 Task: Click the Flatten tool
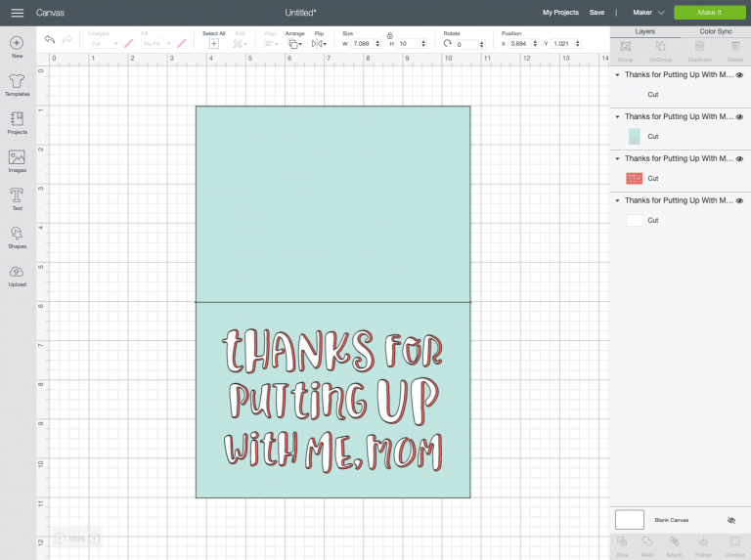(703, 546)
